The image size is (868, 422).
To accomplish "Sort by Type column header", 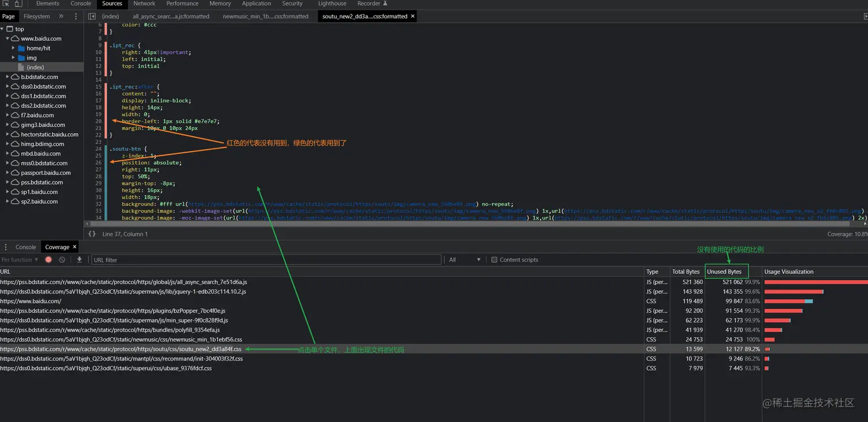I will click(x=657, y=272).
